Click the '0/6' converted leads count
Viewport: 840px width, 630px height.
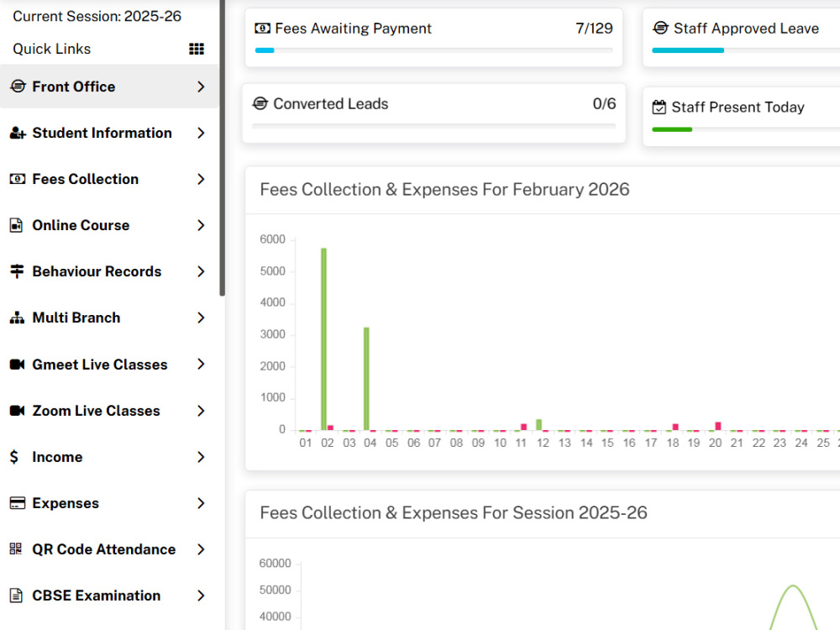[604, 104]
